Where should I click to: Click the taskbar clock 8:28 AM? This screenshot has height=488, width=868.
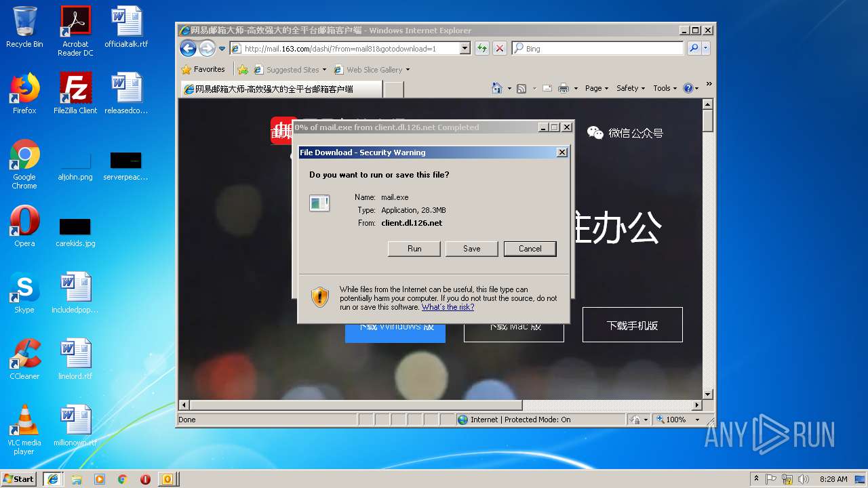coord(833,479)
